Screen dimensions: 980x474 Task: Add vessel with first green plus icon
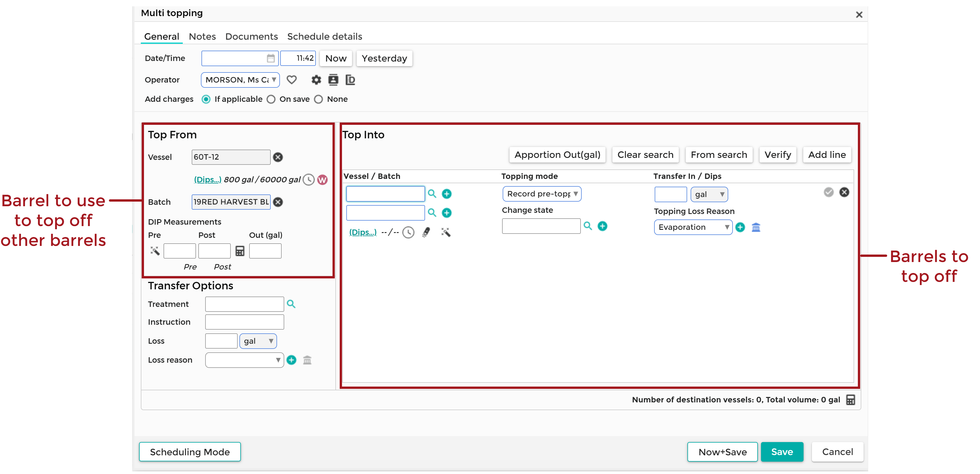point(447,194)
